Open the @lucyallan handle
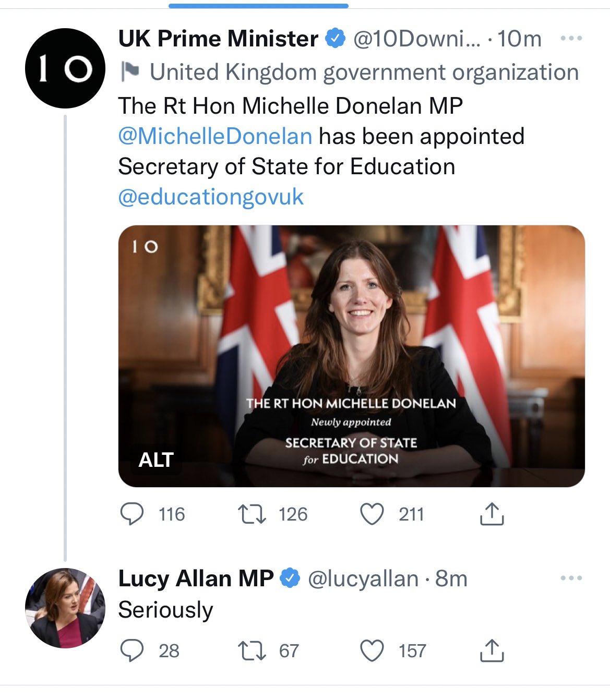Screen dimensions: 610x700 coord(363,578)
